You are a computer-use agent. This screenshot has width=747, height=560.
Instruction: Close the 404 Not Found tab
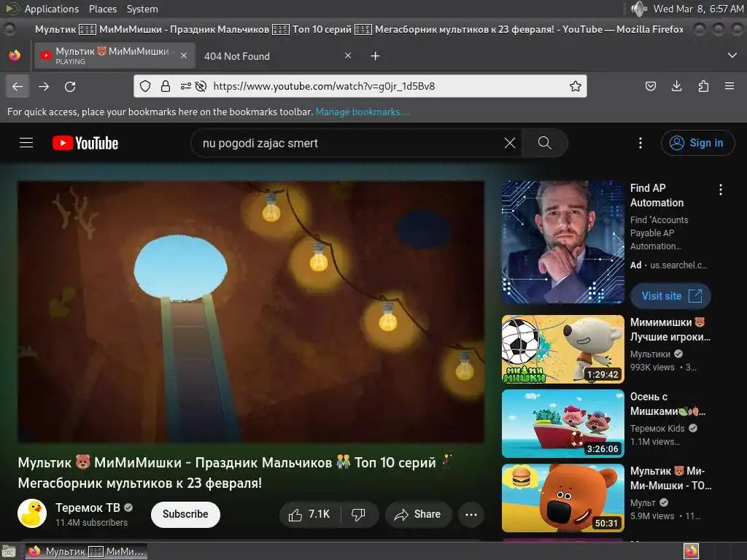click(348, 55)
